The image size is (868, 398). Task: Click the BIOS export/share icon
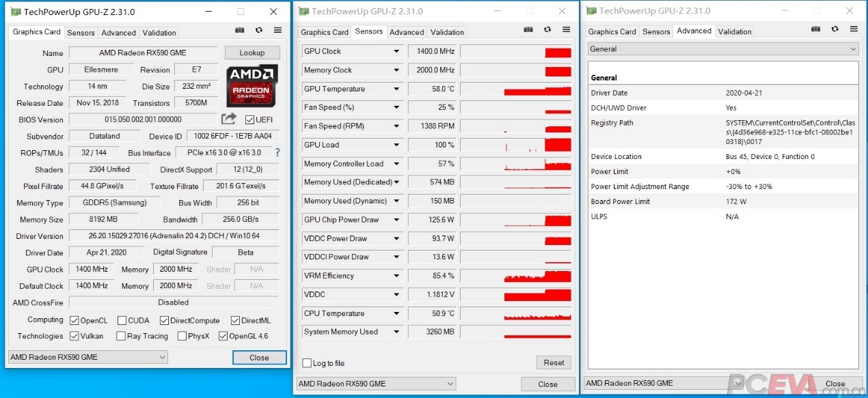(x=230, y=119)
